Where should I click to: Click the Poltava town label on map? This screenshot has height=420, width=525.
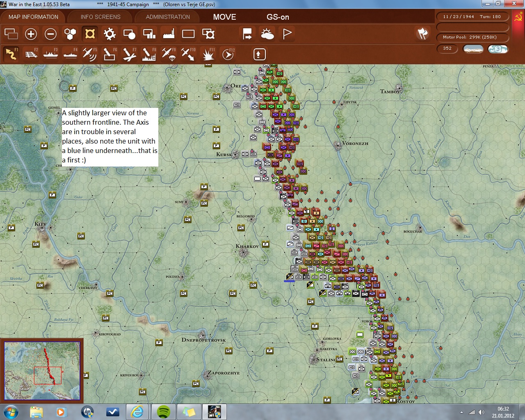coord(172,277)
